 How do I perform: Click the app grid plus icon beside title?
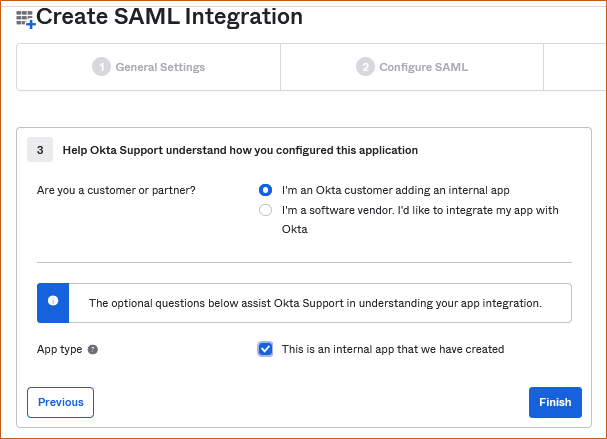click(26, 19)
